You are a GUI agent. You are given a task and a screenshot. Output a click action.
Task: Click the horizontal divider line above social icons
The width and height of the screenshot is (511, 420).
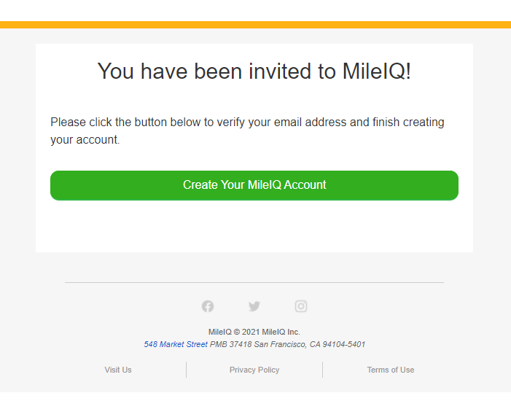[254, 282]
